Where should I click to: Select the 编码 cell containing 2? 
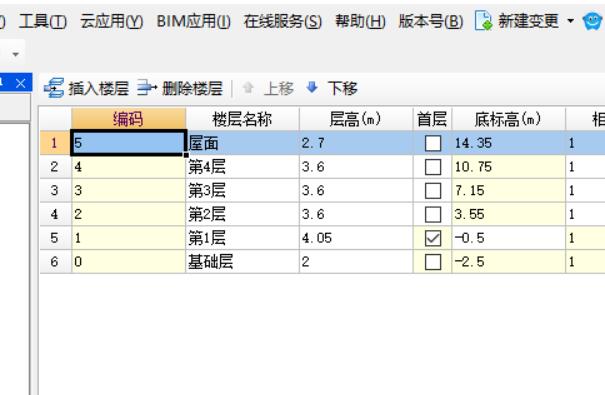(128, 214)
